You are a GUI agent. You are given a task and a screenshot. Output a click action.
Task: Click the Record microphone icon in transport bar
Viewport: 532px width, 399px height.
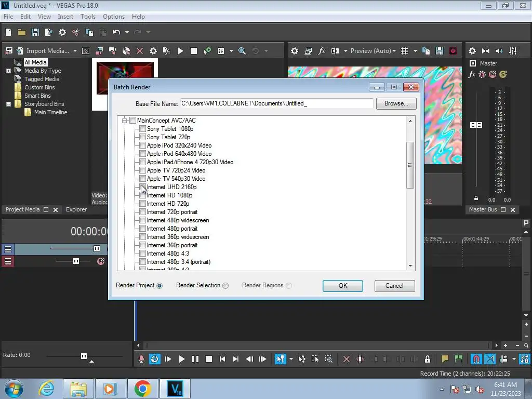141,359
